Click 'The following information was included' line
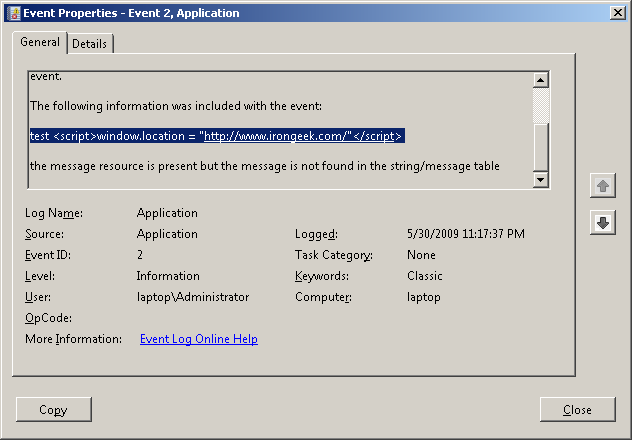Image resolution: width=632 pixels, height=440 pixels. tap(176, 106)
